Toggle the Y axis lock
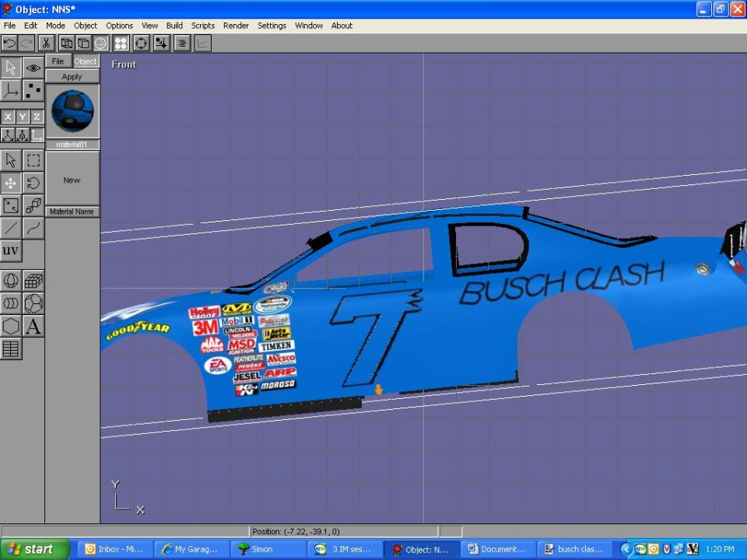The width and height of the screenshot is (747, 560). 23,117
